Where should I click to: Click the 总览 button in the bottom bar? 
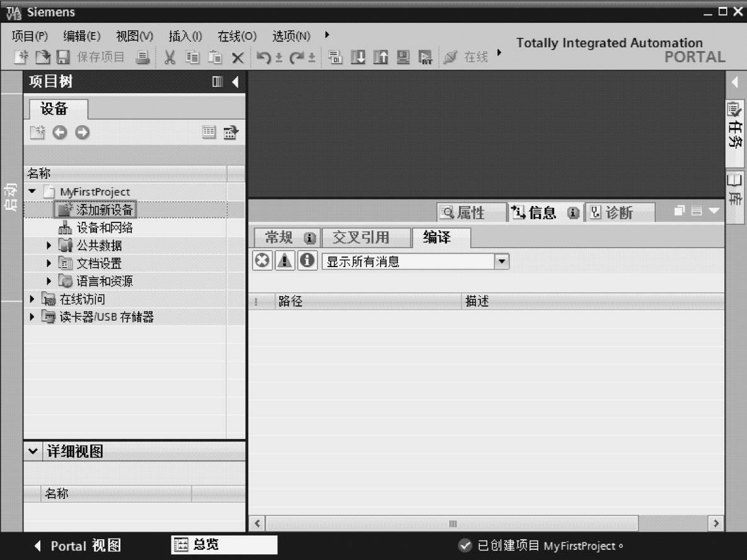224,545
